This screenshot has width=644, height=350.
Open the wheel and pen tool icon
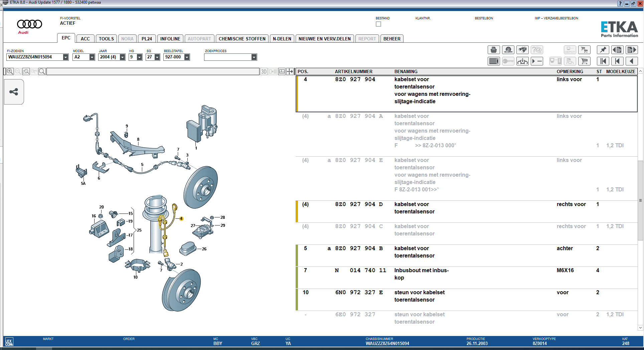point(508,50)
